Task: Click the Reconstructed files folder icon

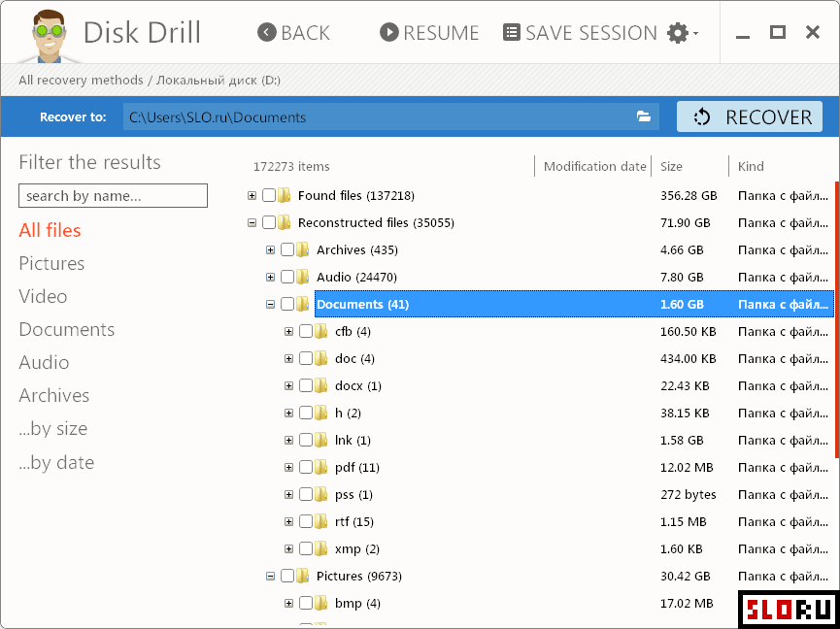Action: click(x=284, y=222)
